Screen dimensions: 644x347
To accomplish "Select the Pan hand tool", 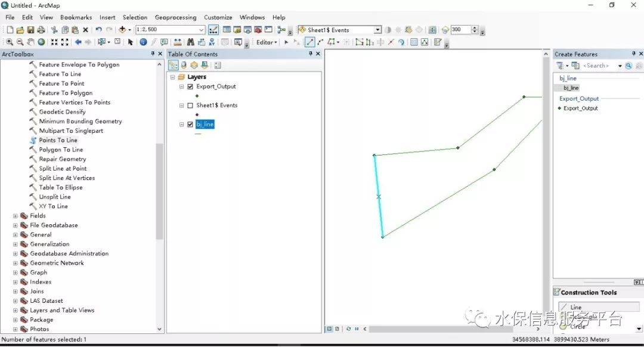I will point(31,42).
